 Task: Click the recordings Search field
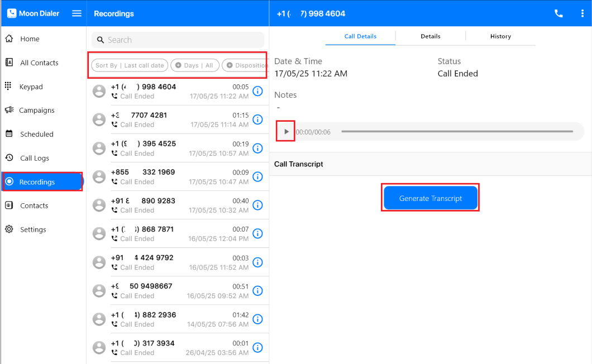coord(178,40)
